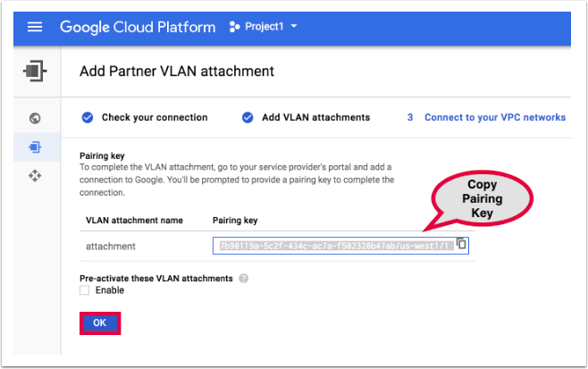Copy the pairing key with copy icon
This screenshot has height=369, width=588.
(461, 244)
